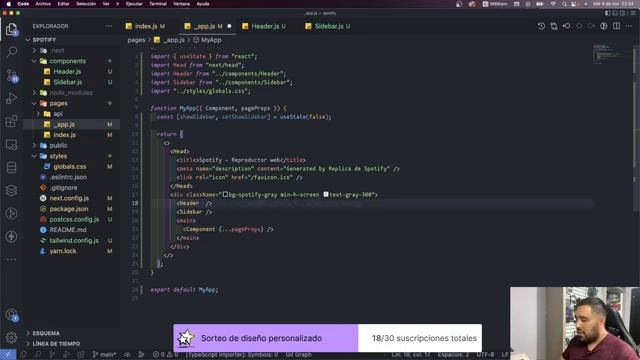Open the Selección menu
Viewport: 640px width, 360px height.
86,4
